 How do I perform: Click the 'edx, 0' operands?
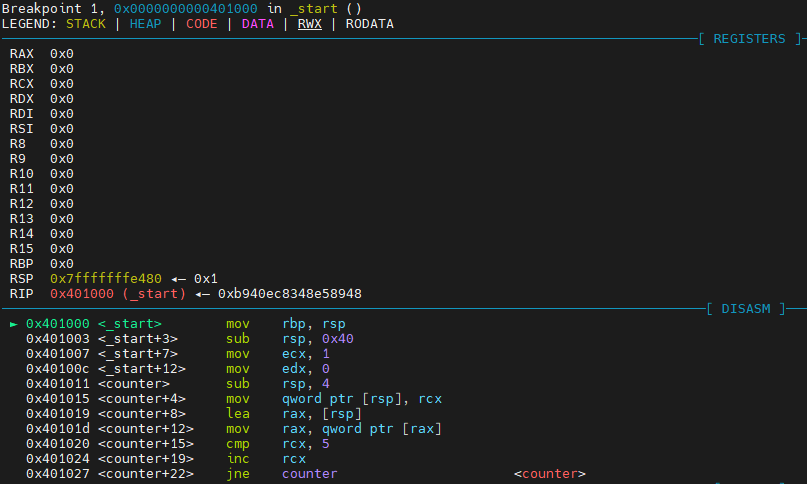tap(306, 368)
